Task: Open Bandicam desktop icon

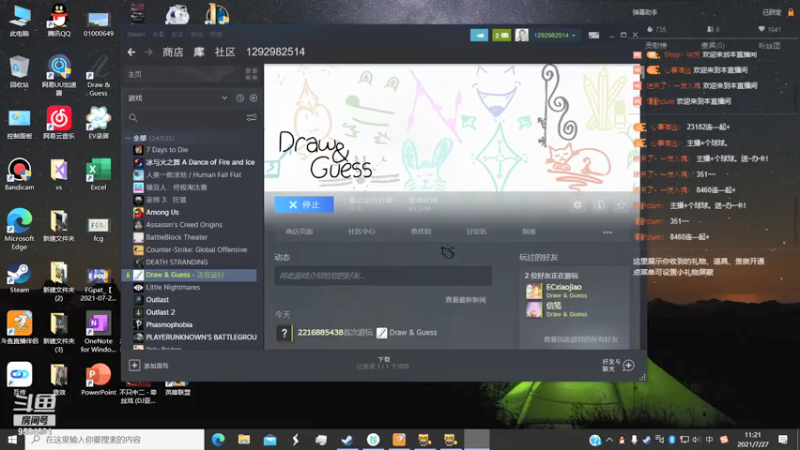Action: (19, 174)
